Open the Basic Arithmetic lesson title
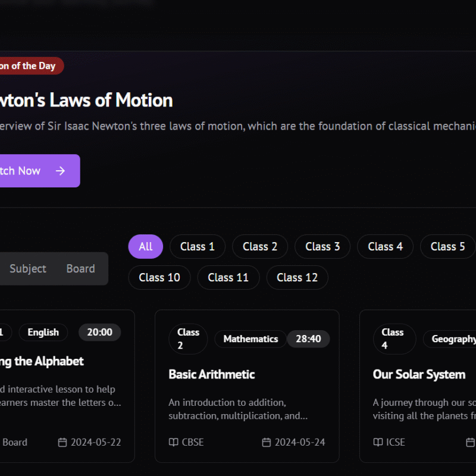This screenshot has height=476, width=476. pos(211,374)
